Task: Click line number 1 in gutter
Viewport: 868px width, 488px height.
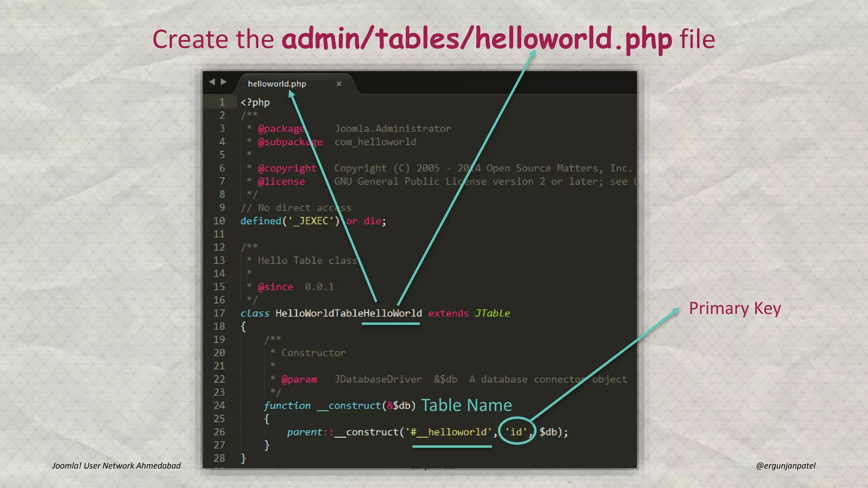Action: tap(222, 102)
